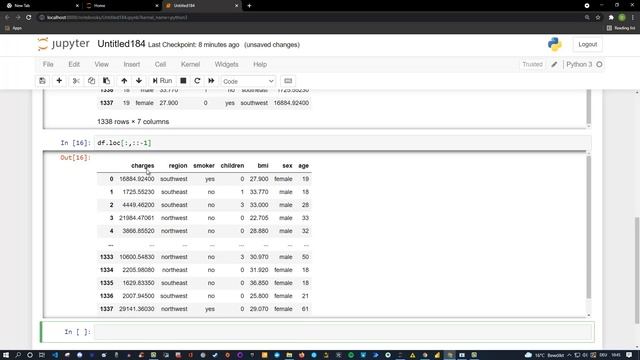Click the region column header
The height and width of the screenshot is (360, 640).
coord(178,166)
